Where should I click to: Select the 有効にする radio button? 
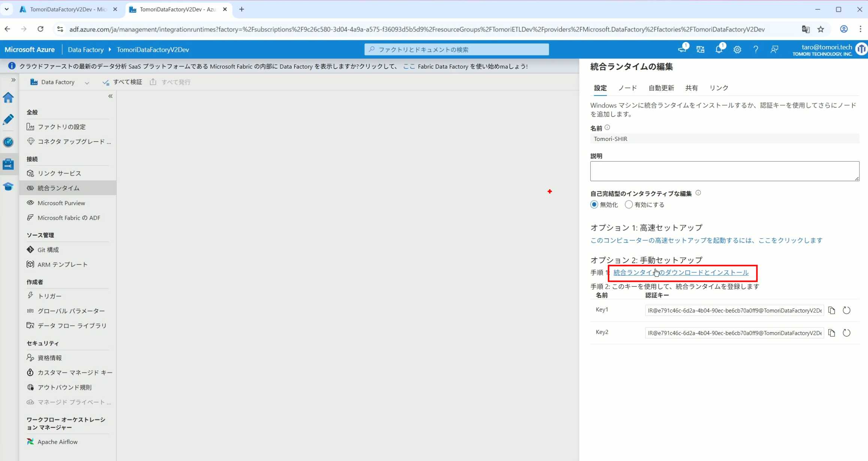[629, 205]
